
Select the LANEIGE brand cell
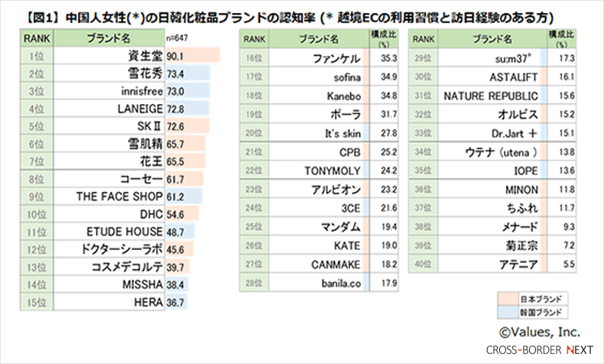click(x=109, y=109)
